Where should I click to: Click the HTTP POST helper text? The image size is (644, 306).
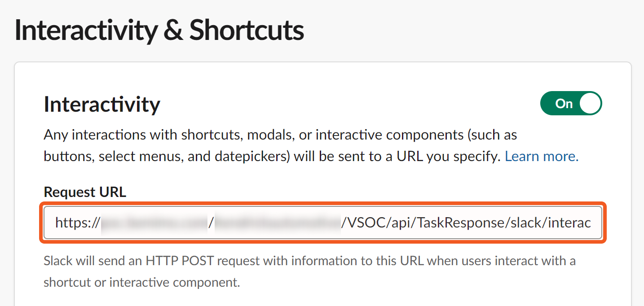pyautogui.click(x=309, y=261)
